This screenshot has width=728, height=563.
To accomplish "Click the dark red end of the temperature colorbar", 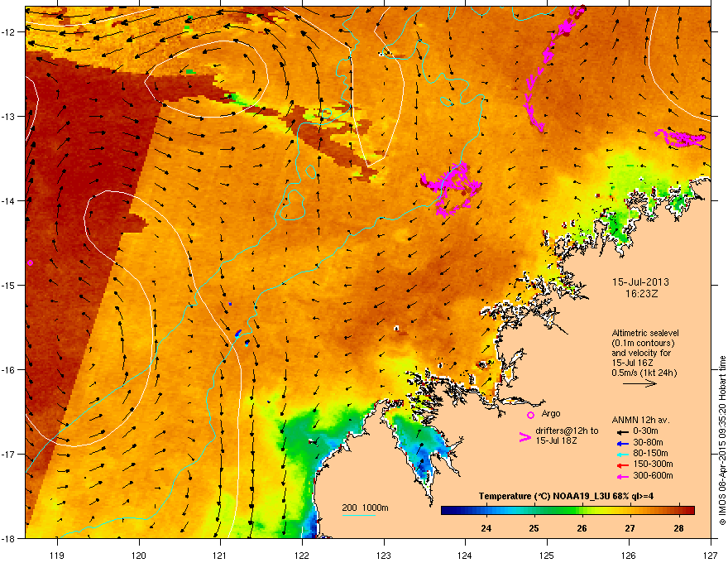I will click(688, 510).
